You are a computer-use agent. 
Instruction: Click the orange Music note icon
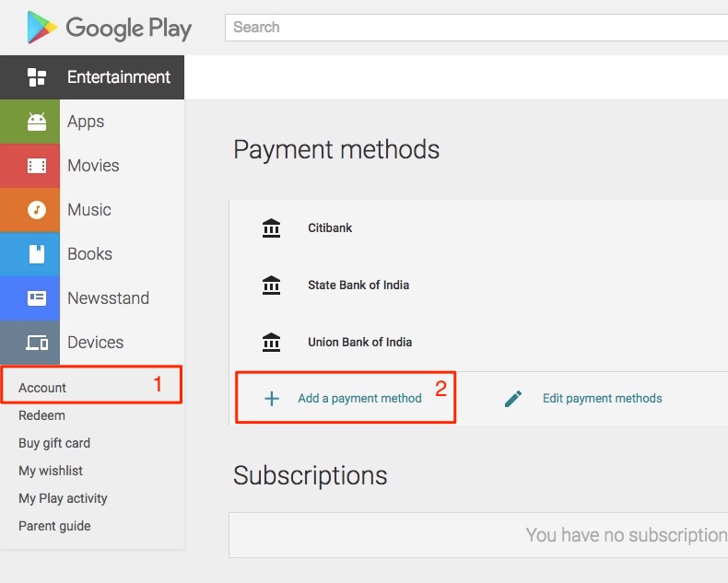point(37,210)
